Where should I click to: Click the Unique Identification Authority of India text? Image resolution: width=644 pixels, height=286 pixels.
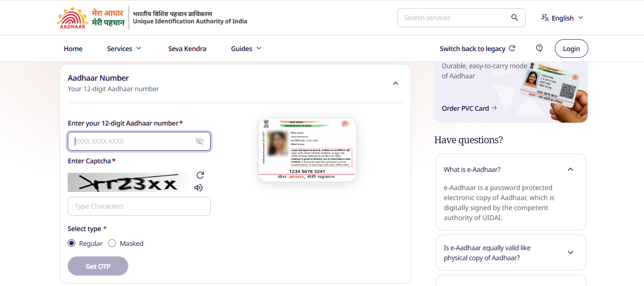190,21
